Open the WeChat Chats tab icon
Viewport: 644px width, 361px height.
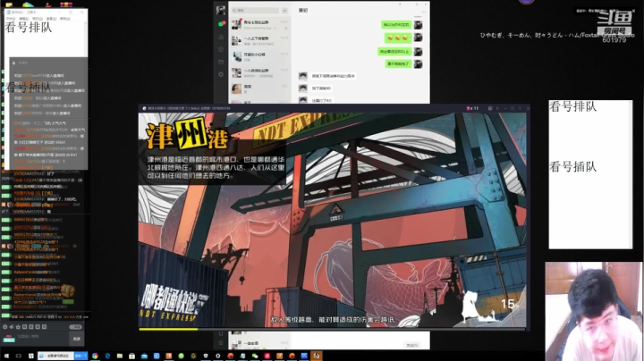pos(221,24)
